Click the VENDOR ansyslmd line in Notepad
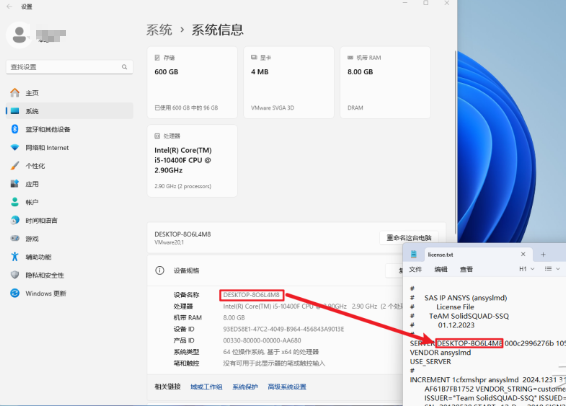This screenshot has height=407, width=566. (x=440, y=353)
